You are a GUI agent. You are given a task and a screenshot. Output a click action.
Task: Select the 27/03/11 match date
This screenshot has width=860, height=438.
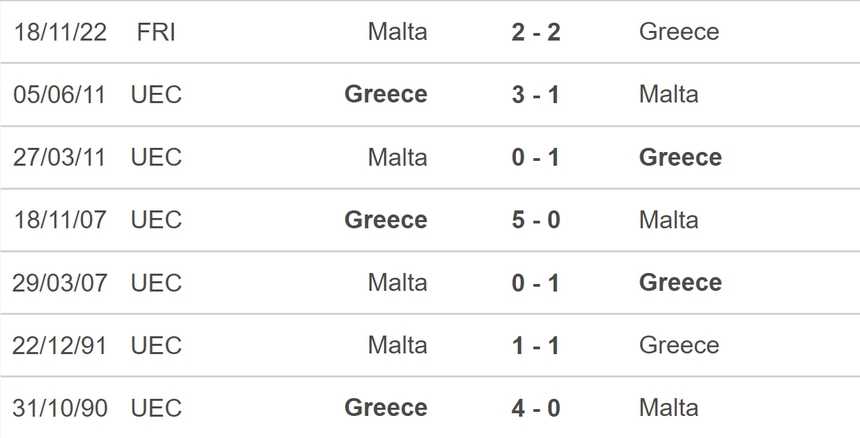(60, 158)
